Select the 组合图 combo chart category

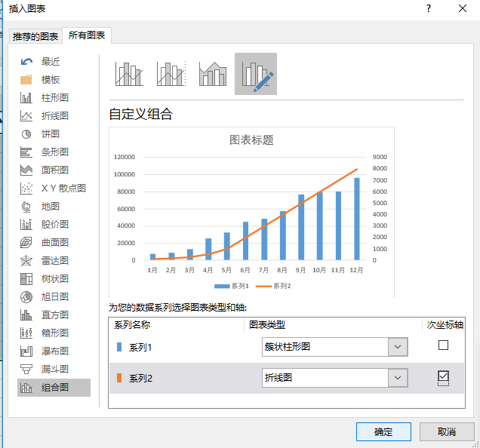pyautogui.click(x=54, y=388)
